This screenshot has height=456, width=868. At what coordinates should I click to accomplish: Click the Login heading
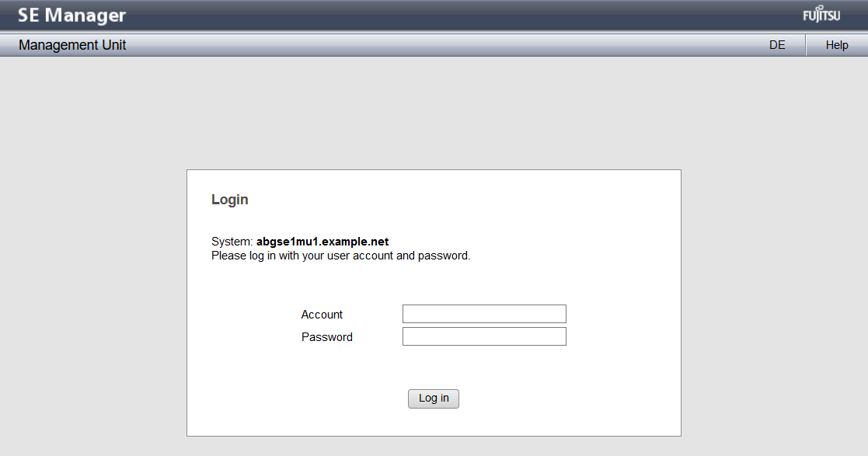[230, 200]
